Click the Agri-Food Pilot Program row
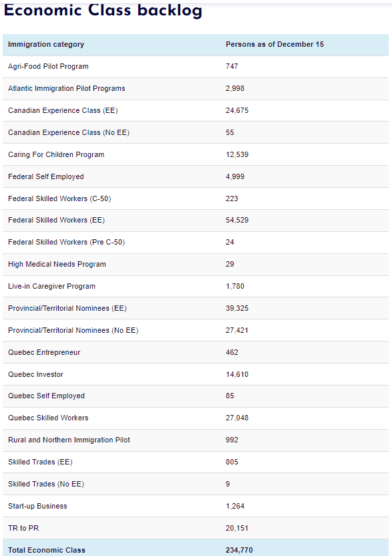This screenshot has width=392, height=556. 196,67
